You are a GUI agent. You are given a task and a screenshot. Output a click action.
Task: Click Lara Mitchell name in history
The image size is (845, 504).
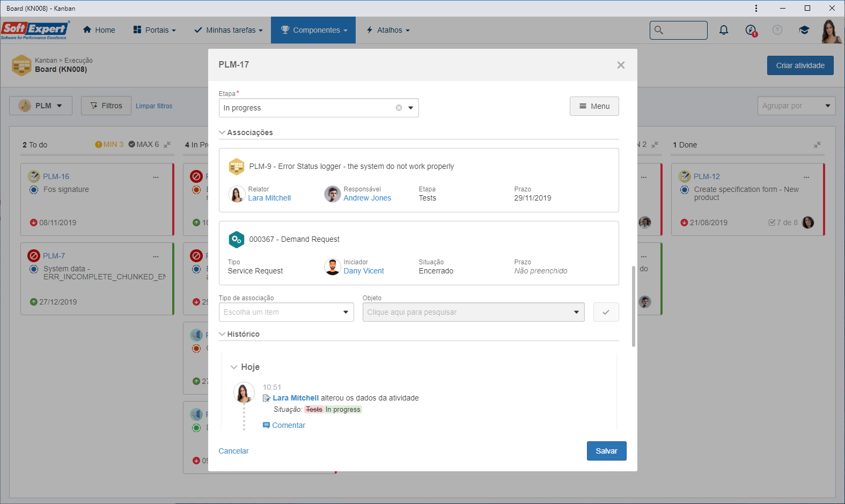296,398
